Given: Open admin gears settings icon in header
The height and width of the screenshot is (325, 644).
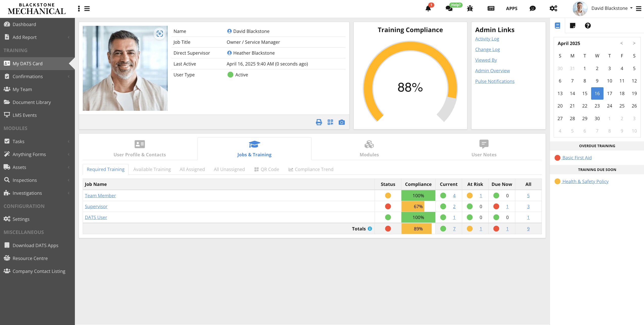Looking at the screenshot, I should (x=553, y=9).
